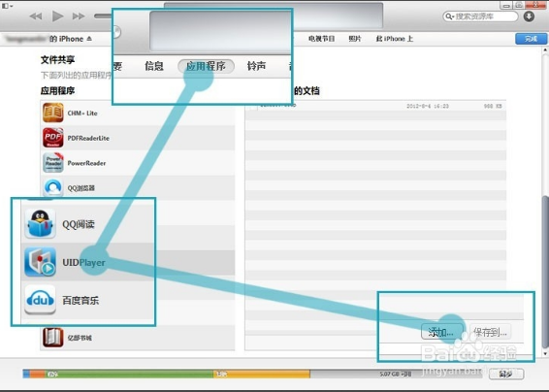Click the blue 完成 button
The height and width of the screenshot is (392, 549).
[531, 39]
